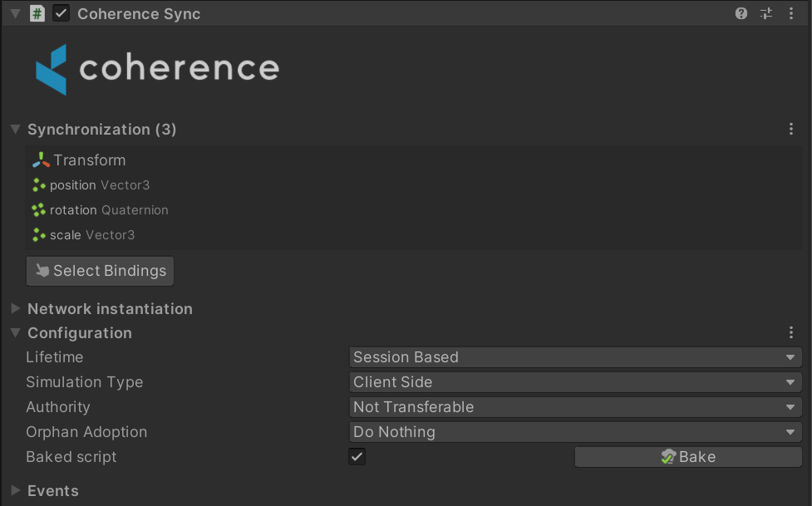Click the Lifetime property label
The height and width of the screenshot is (506, 812).
(54, 357)
